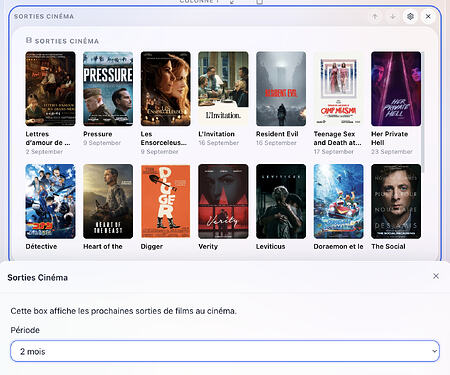Image resolution: width=450 pixels, height=375 pixels.
Task: Open the Camp Miasma poster
Action: coord(339,89)
